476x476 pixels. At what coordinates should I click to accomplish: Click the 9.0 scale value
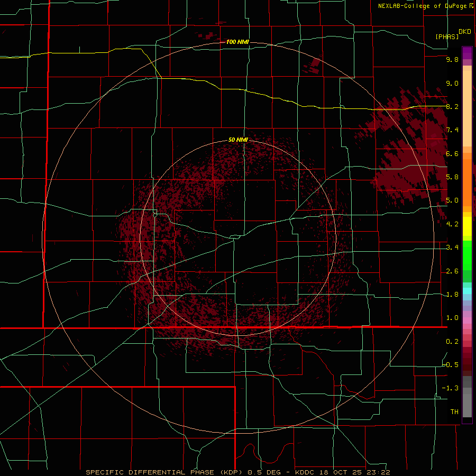pos(452,83)
